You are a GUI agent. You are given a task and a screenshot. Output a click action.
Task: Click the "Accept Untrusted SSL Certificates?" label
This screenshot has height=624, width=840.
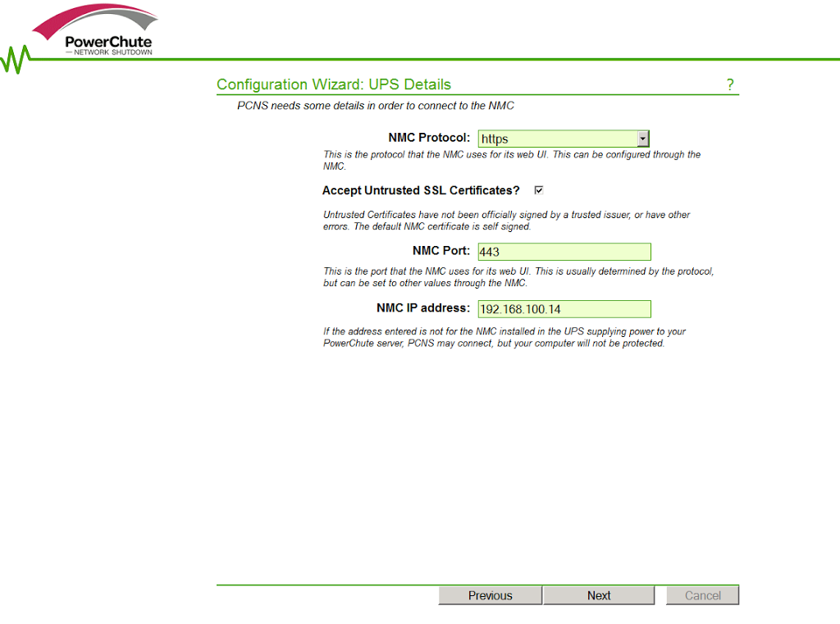[x=421, y=190]
